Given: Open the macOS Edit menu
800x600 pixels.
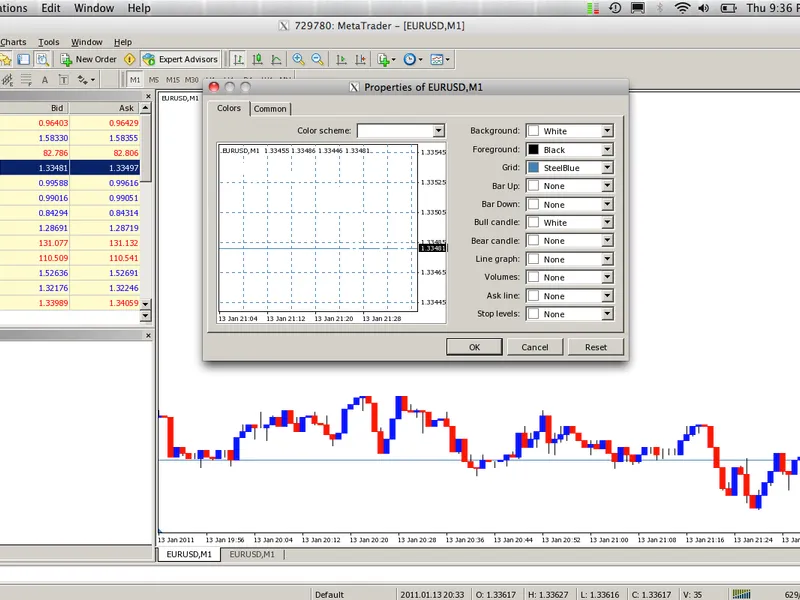Looking at the screenshot, I should coord(51,8).
